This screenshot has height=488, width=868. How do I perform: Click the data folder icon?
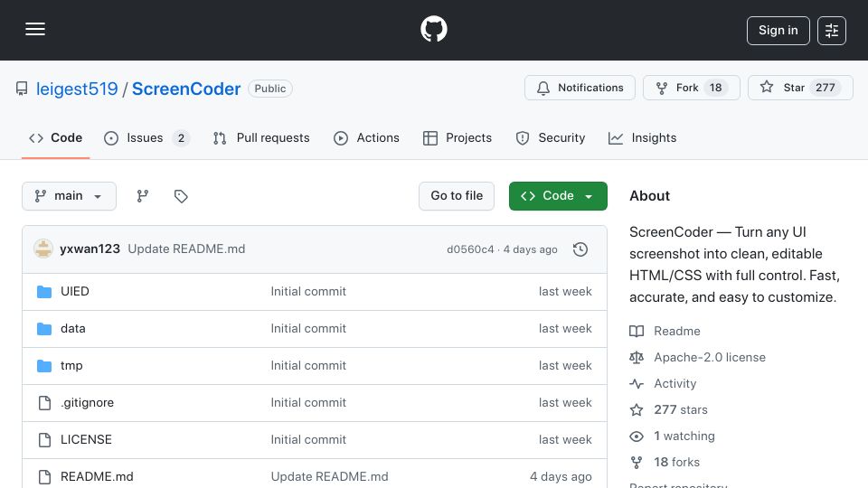tap(44, 329)
